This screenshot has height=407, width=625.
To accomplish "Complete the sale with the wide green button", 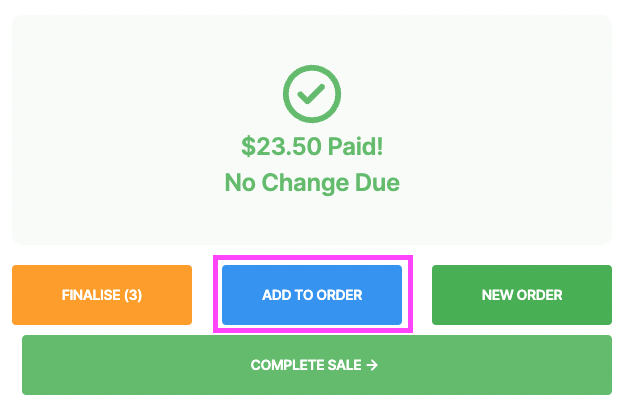I will point(317,365).
